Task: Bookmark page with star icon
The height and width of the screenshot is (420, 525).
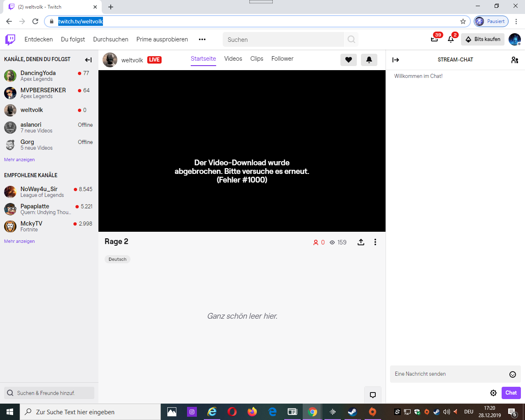Action: (463, 21)
